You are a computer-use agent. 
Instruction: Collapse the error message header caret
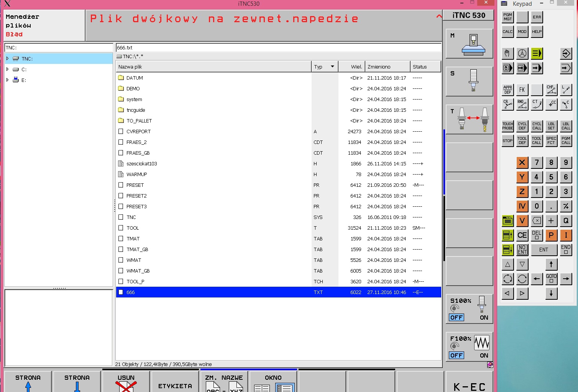[439, 16]
